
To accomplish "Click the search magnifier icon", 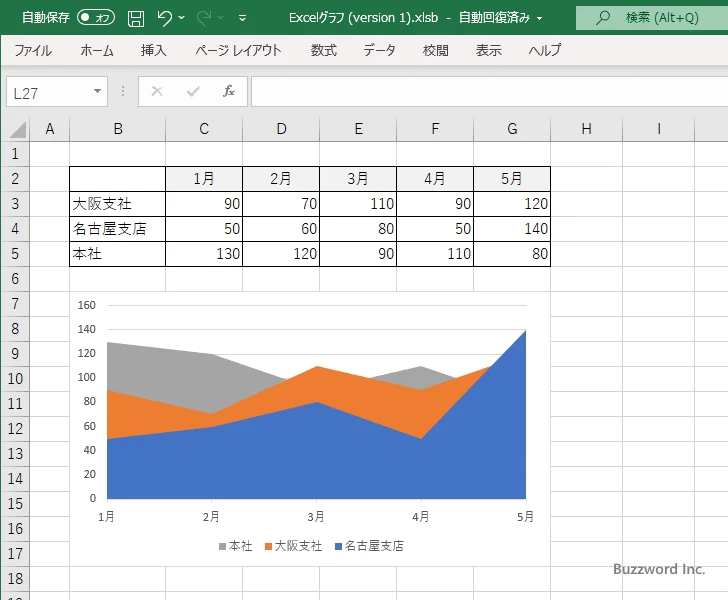I will click(x=603, y=18).
